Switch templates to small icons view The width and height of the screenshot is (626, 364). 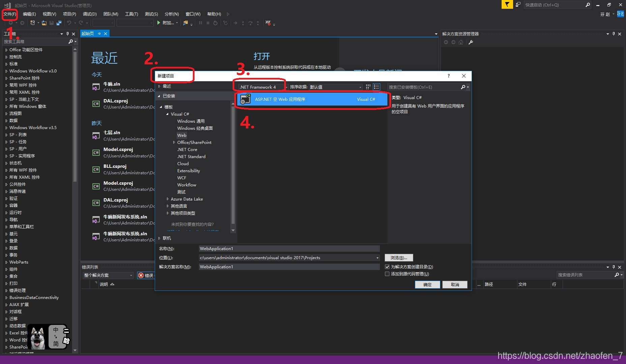tap(368, 87)
